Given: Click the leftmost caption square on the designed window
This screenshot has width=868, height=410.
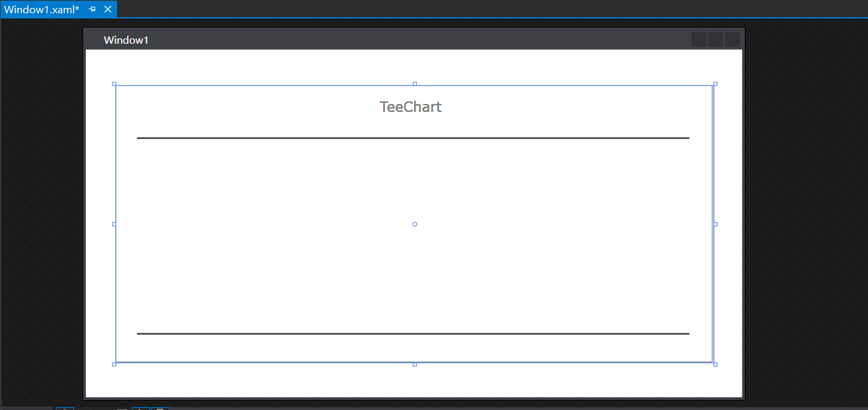Looking at the screenshot, I should tap(699, 39).
